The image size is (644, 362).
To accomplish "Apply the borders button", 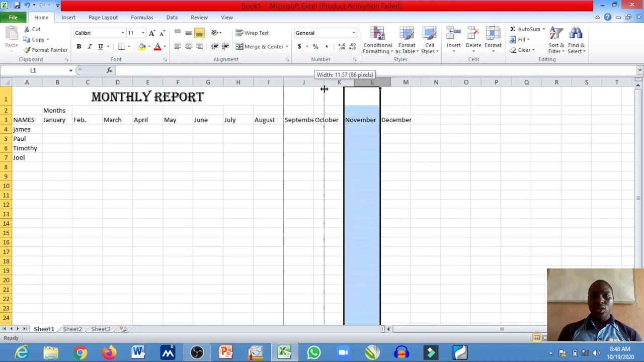I will click(121, 47).
